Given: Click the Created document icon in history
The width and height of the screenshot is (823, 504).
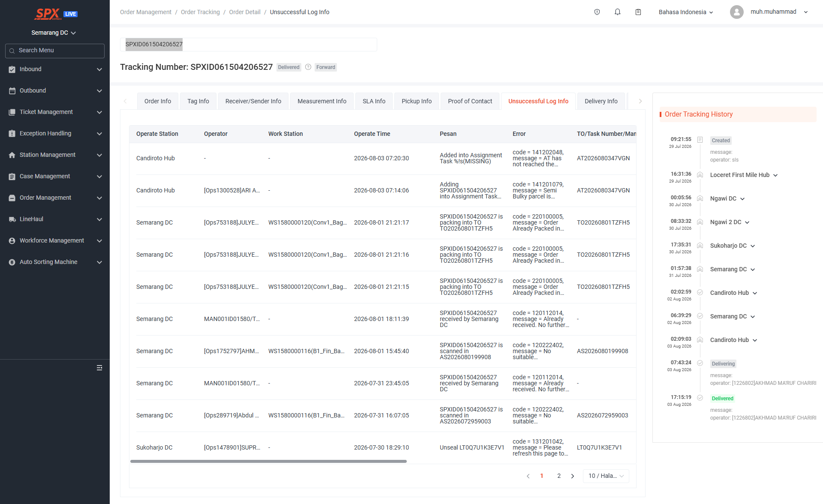Looking at the screenshot, I should click(x=700, y=140).
